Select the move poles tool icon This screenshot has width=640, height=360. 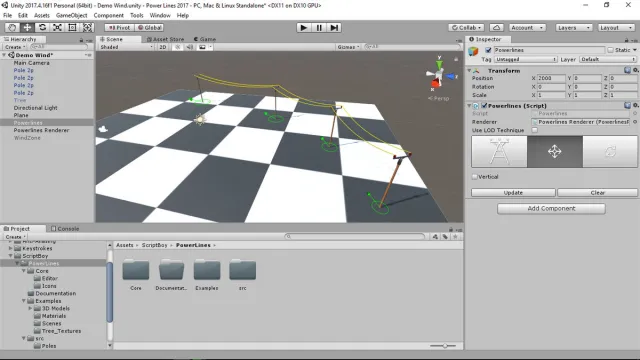(x=555, y=151)
